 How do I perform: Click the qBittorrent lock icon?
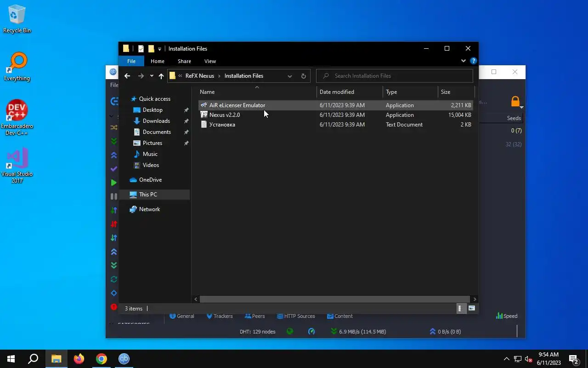[515, 101]
